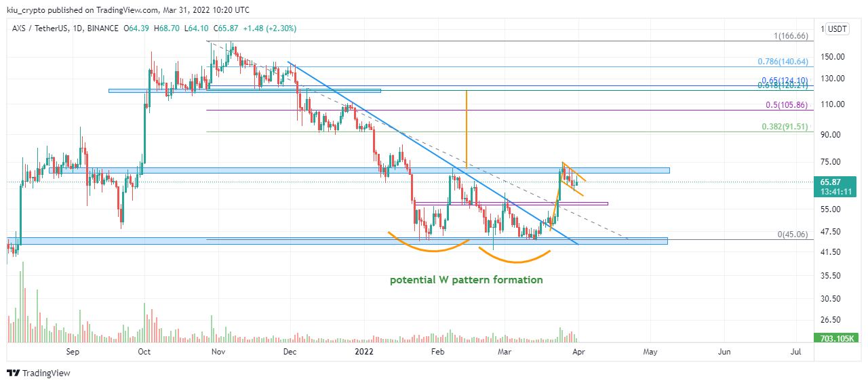Click the Mar label on time axis
868x385 pixels.
[504, 352]
